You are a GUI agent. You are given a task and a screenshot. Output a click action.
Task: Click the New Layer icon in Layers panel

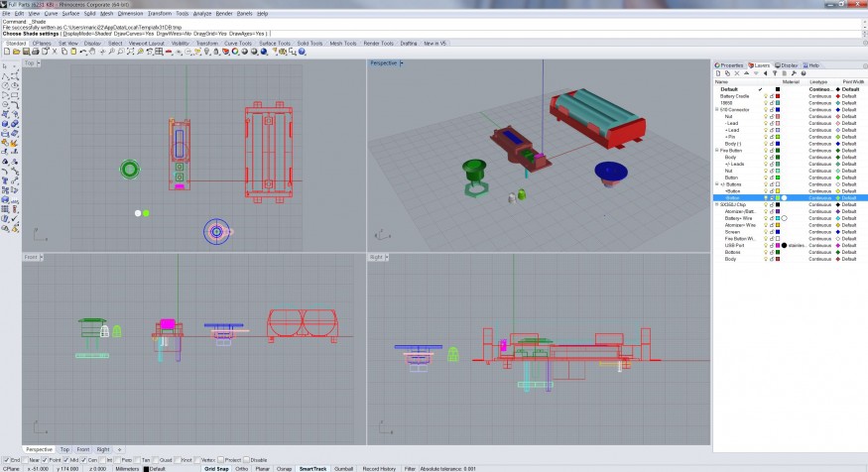point(717,73)
